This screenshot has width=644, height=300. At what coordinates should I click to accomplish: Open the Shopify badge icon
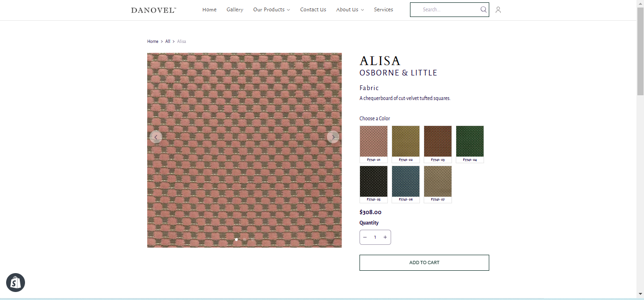tap(16, 283)
